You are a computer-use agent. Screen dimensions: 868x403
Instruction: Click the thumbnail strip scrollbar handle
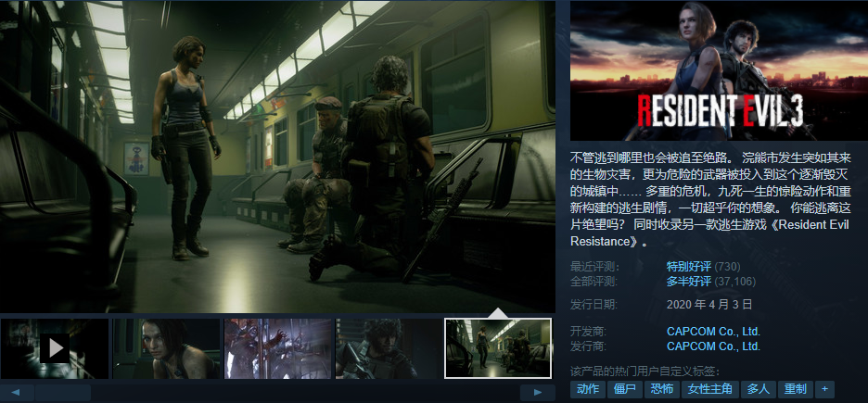62,393
